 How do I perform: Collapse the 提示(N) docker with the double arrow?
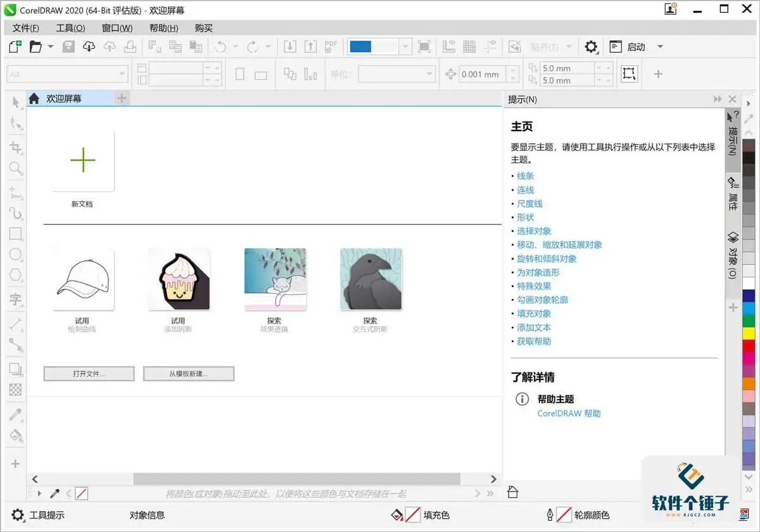(718, 99)
